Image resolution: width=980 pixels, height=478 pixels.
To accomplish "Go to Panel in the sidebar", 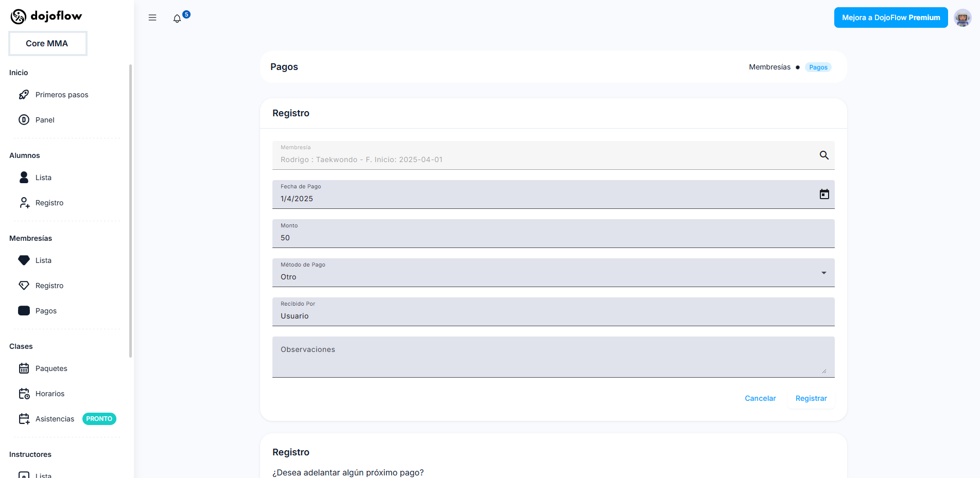I will click(x=45, y=120).
